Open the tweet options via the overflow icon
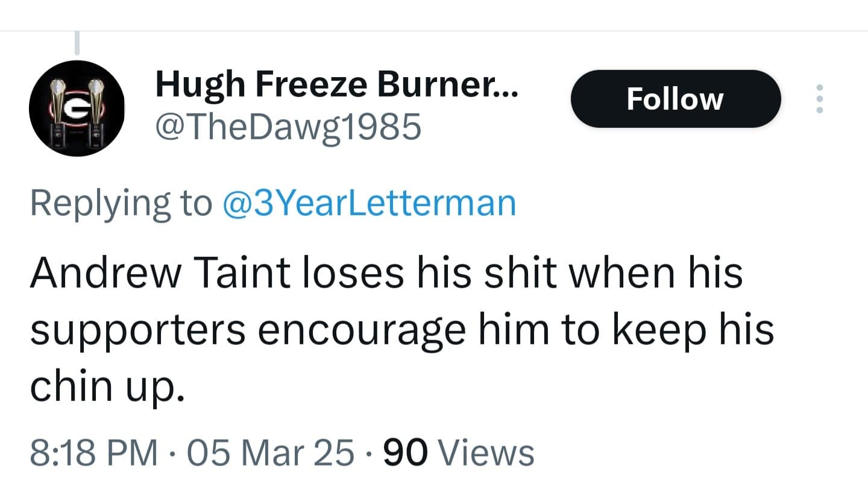 820,98
